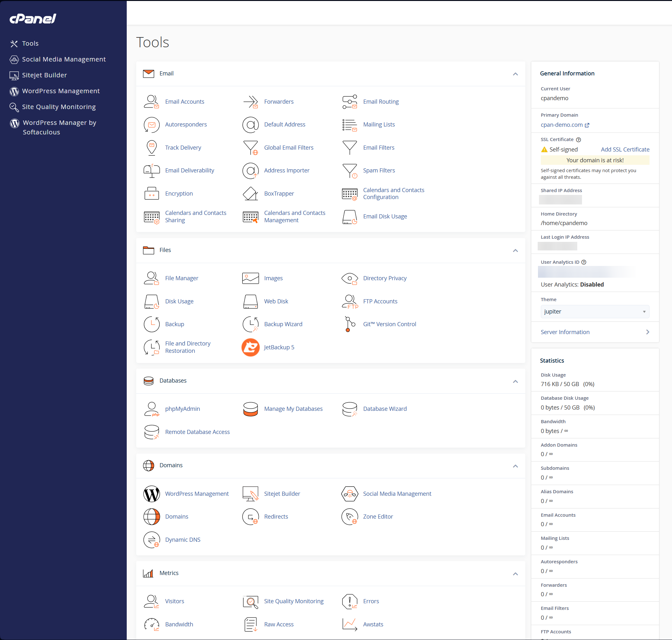Open JetBackup 5
The height and width of the screenshot is (640, 672).
click(x=279, y=347)
